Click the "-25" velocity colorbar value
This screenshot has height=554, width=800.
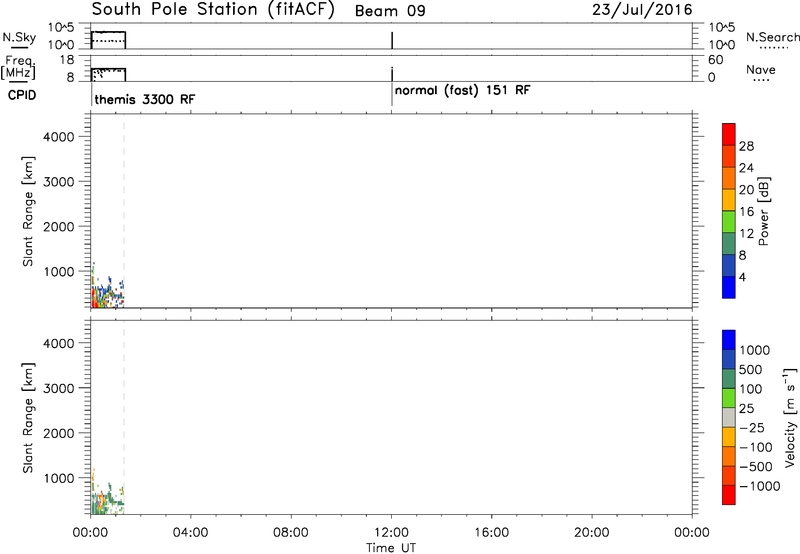tap(752, 428)
